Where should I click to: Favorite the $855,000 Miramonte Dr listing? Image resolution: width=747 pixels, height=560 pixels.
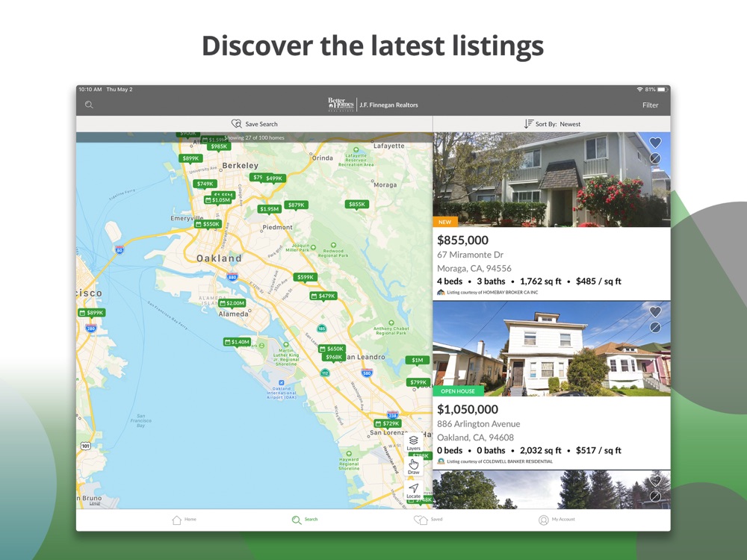656,142
